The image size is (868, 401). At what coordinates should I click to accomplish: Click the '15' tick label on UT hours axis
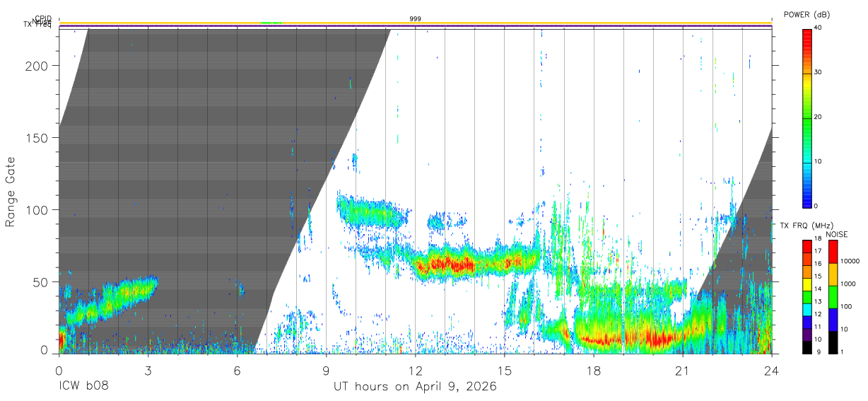pos(505,371)
